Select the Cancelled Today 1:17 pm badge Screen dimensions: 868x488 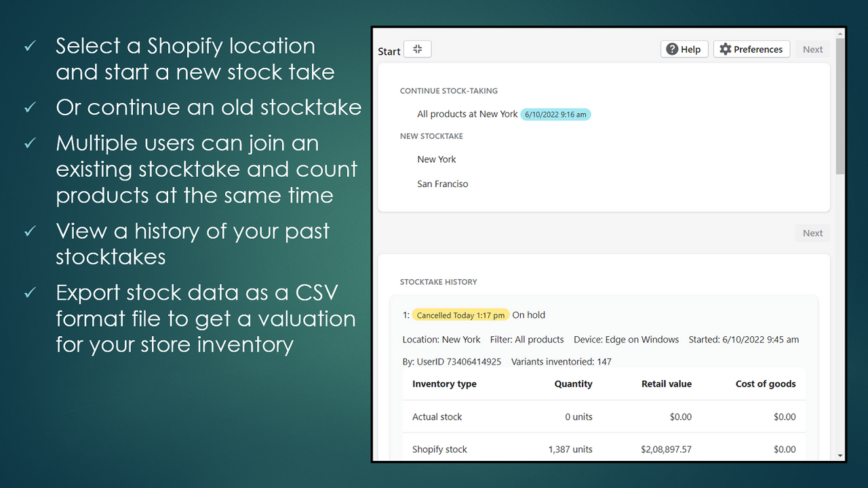pyautogui.click(x=460, y=314)
